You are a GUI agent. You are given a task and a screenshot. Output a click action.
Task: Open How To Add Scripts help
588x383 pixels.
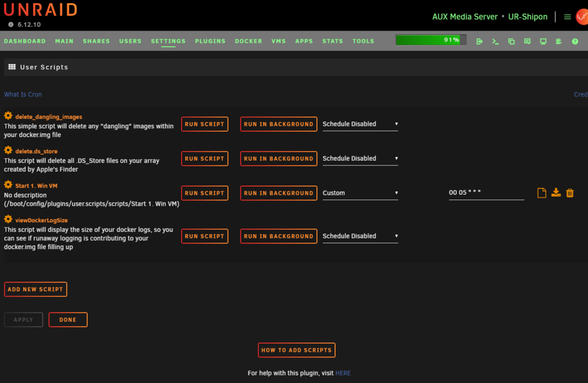click(296, 350)
